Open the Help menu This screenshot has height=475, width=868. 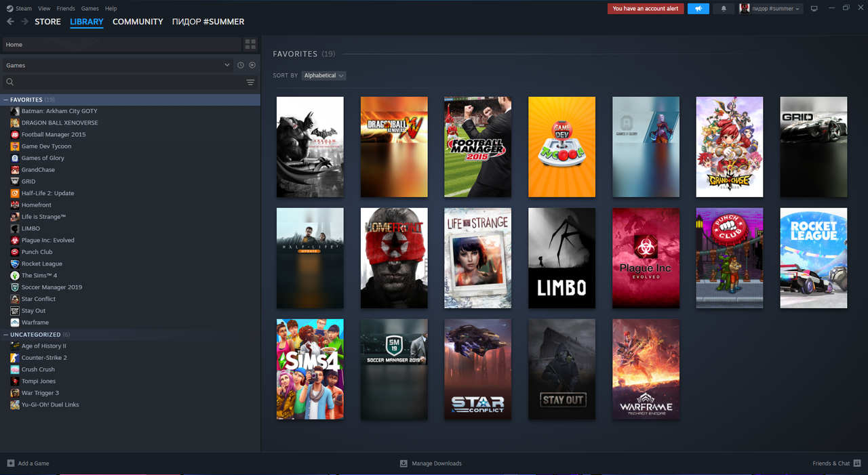point(111,9)
